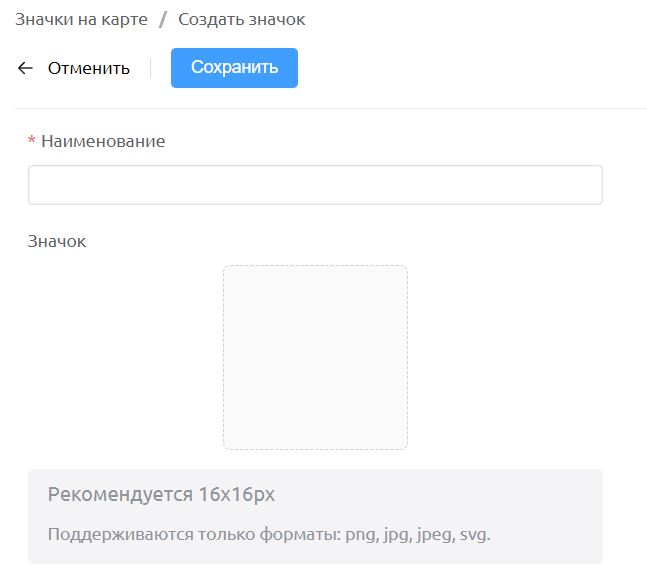Viewport: 647px width, 579px height.
Task: Click the Сохранить button
Action: pos(234,68)
